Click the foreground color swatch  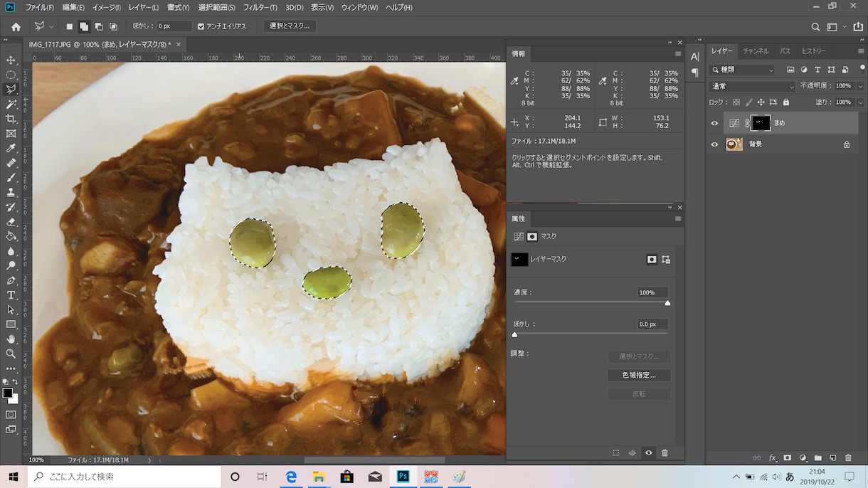(7, 393)
